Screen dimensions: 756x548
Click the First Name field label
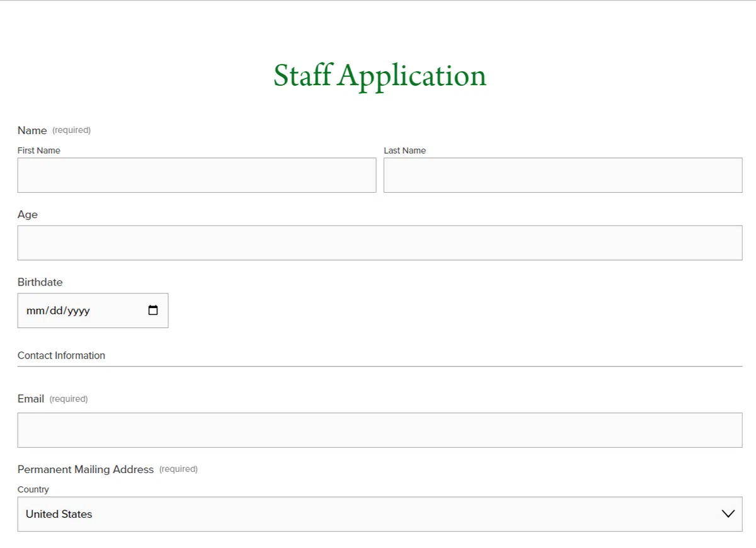(39, 151)
